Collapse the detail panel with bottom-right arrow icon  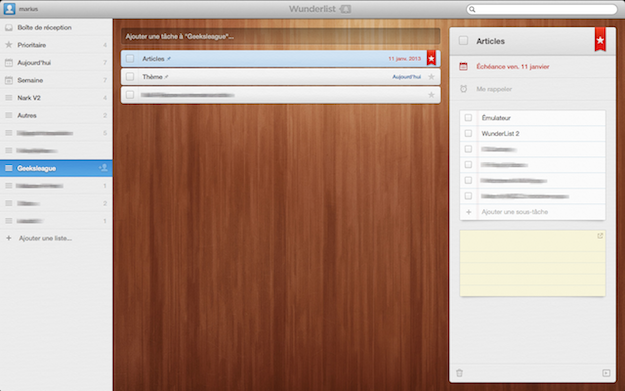[606, 373]
